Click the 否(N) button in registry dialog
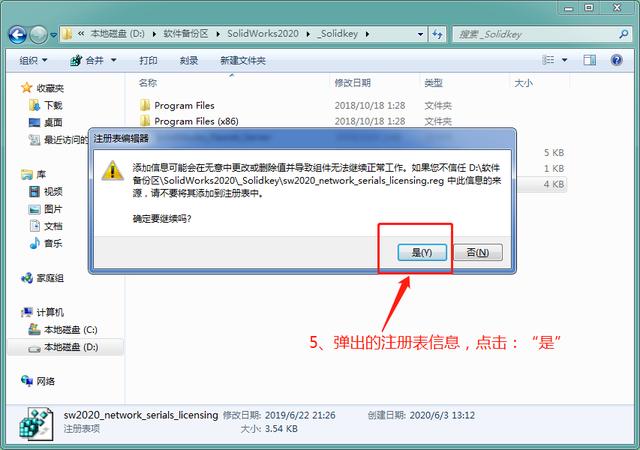The width and height of the screenshot is (640, 450). click(x=478, y=252)
